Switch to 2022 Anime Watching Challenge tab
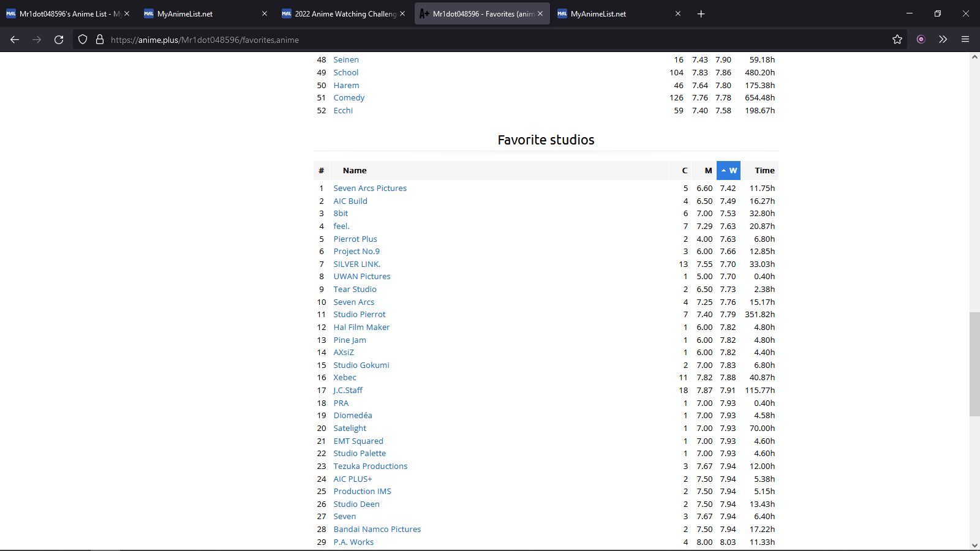Screen dimensions: 980x551 tap(340, 13)
